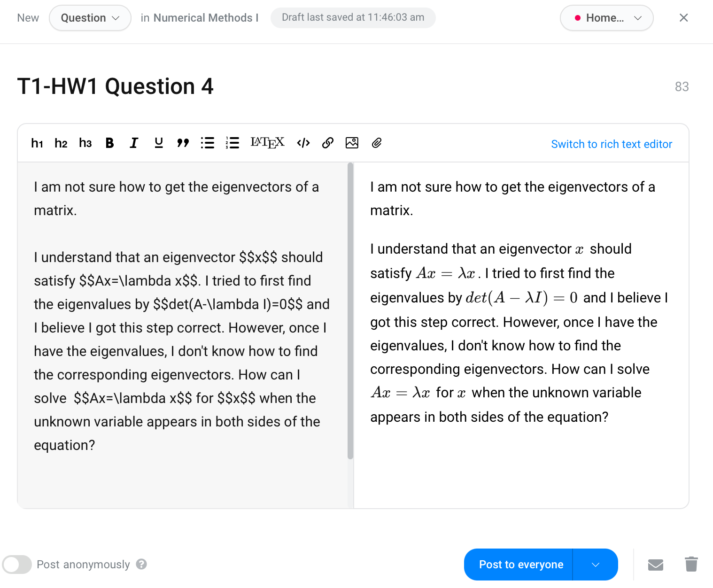Image resolution: width=713 pixels, height=588 pixels.
Task: Insert an image into the post
Action: pyautogui.click(x=352, y=143)
